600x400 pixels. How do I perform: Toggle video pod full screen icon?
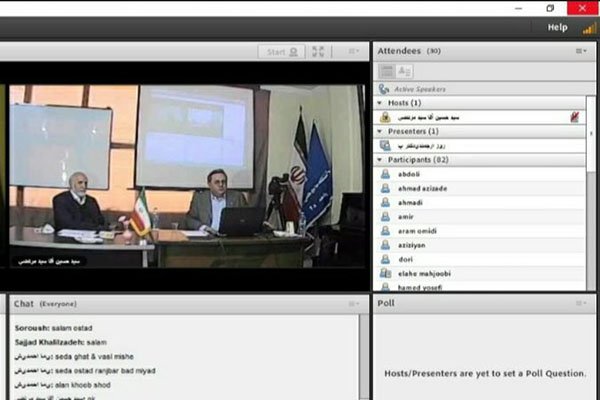[318, 52]
